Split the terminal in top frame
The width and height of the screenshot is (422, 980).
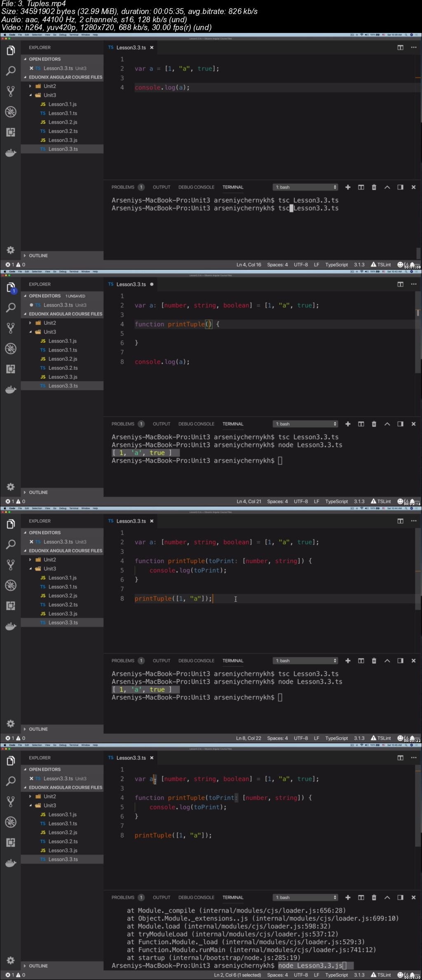coord(361,187)
